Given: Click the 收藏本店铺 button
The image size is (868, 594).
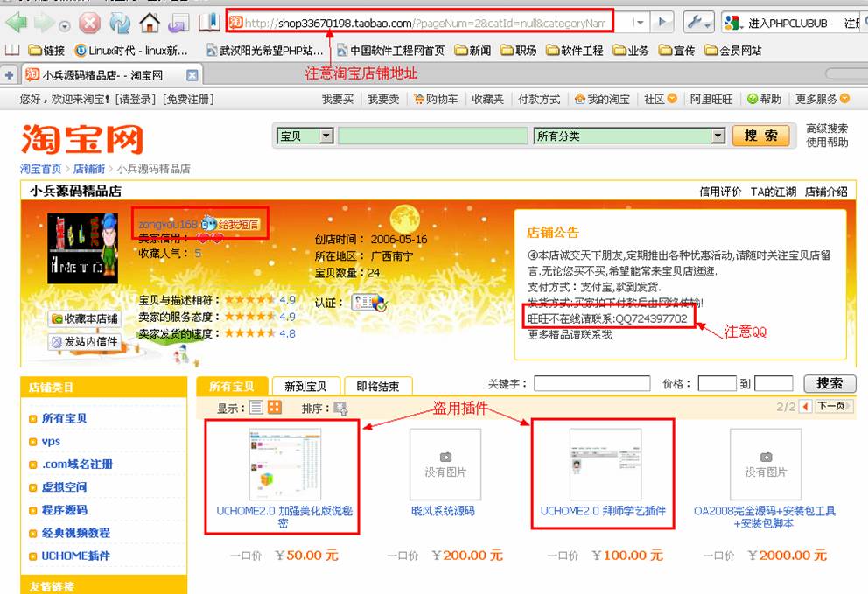Looking at the screenshot, I should [85, 318].
